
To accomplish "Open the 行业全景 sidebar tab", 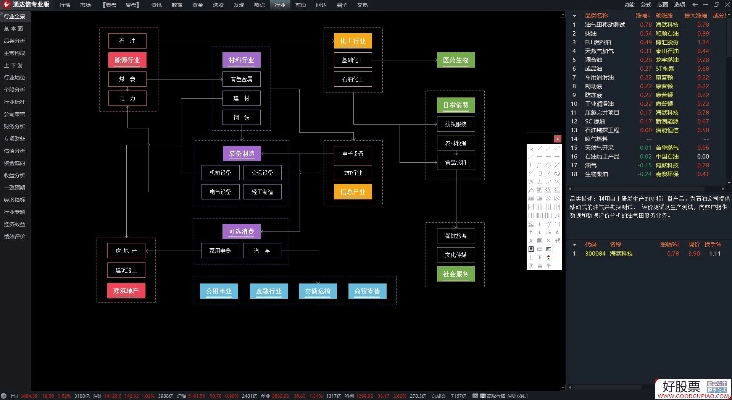I will pyautogui.click(x=14, y=18).
